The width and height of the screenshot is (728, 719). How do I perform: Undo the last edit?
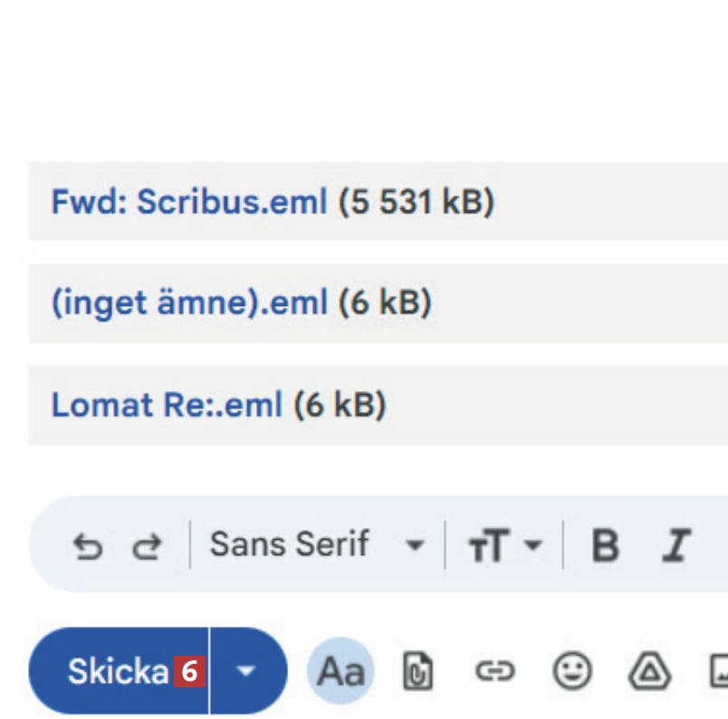coord(88,546)
